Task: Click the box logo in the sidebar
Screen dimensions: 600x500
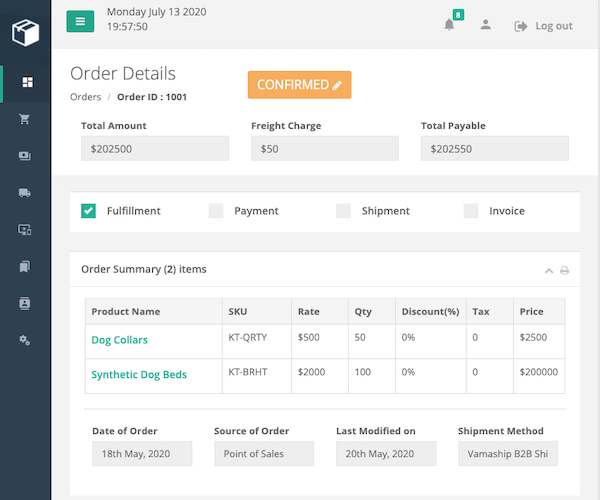Action: click(x=25, y=33)
